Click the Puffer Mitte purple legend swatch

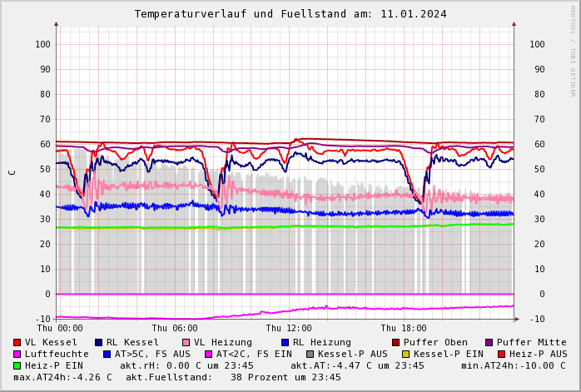point(489,342)
